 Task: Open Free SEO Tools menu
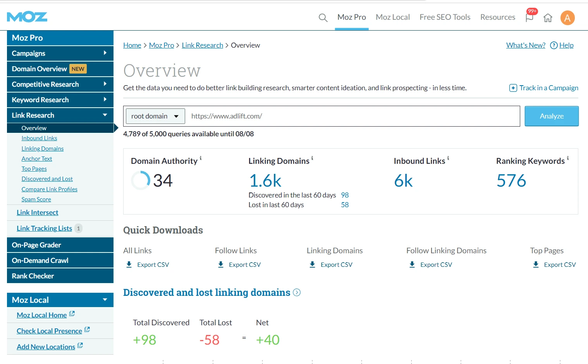coord(445,17)
